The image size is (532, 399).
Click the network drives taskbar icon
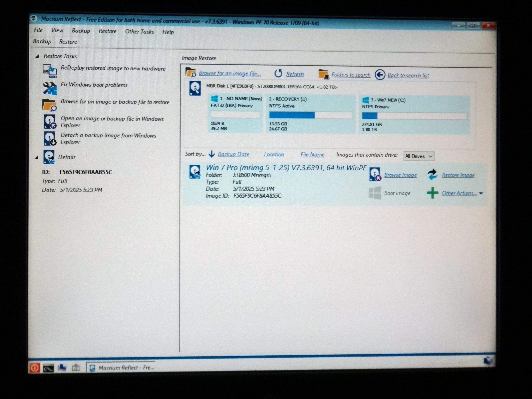pyautogui.click(x=62, y=367)
